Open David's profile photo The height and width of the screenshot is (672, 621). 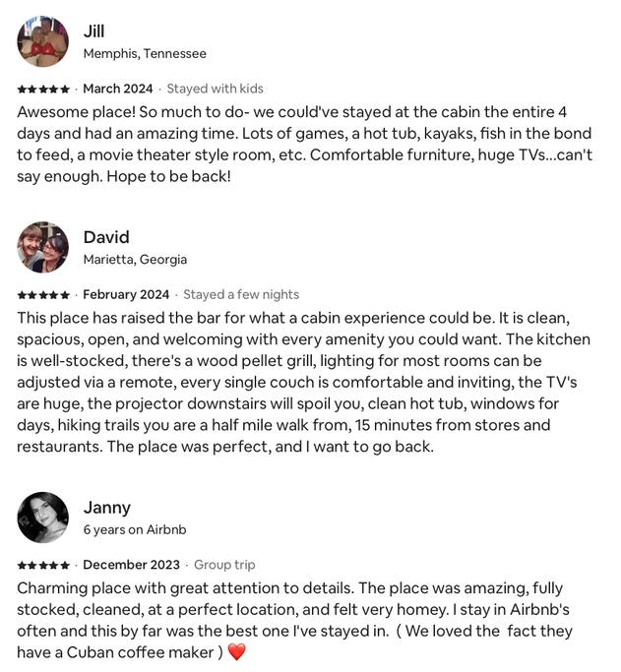(x=42, y=247)
